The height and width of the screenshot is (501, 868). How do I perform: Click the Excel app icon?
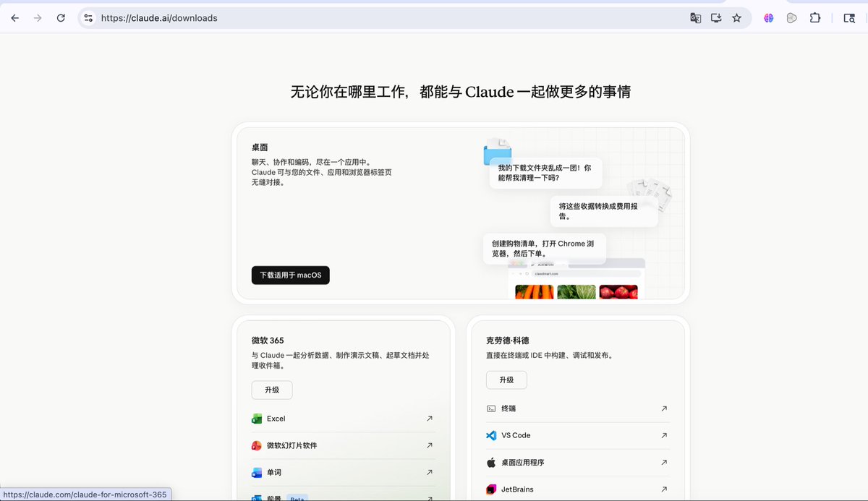coord(257,419)
